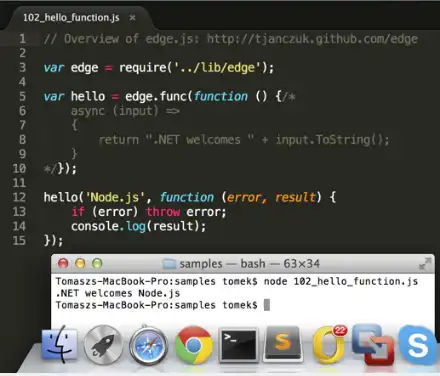Click the 'error,' parameter on line 12
440x376 pixels.
[247, 197]
